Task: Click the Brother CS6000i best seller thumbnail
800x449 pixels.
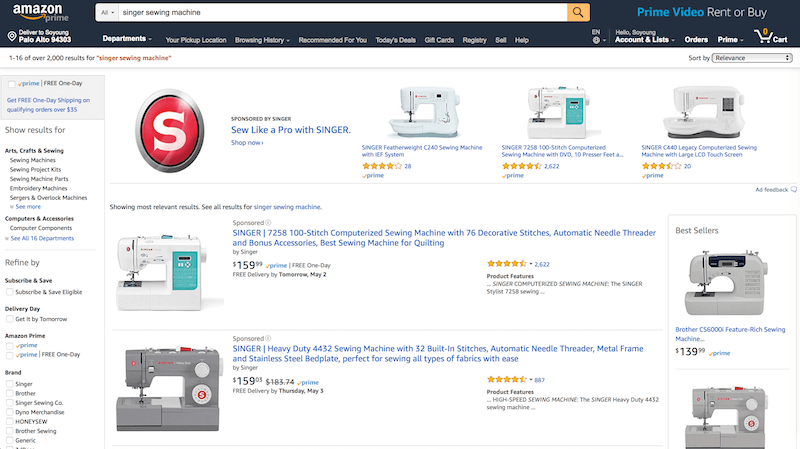Action: point(726,283)
